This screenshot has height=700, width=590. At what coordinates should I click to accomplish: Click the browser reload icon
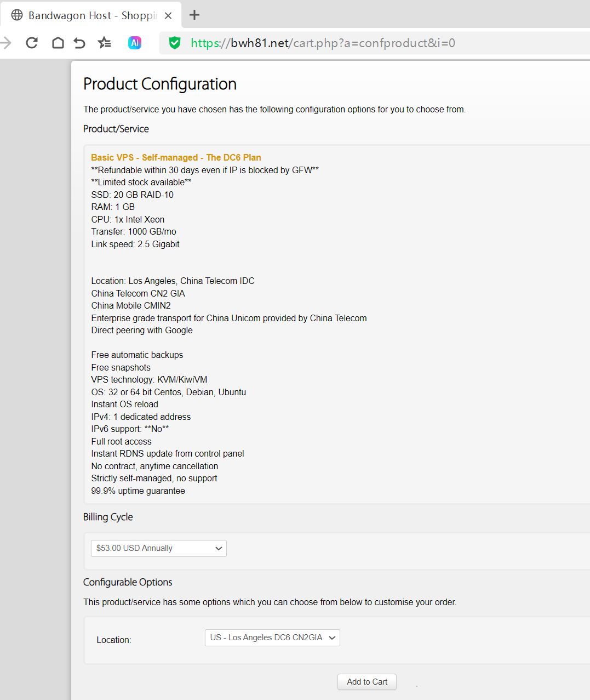point(32,43)
